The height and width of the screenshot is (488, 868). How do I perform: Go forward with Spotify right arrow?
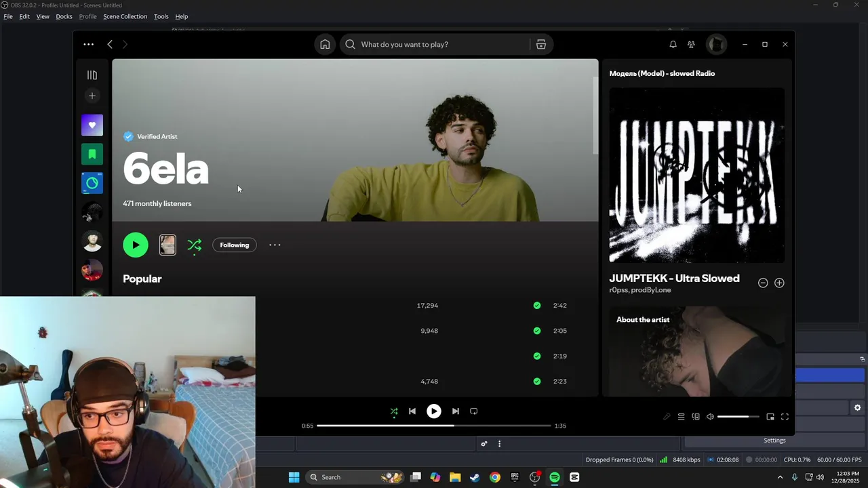(x=125, y=44)
